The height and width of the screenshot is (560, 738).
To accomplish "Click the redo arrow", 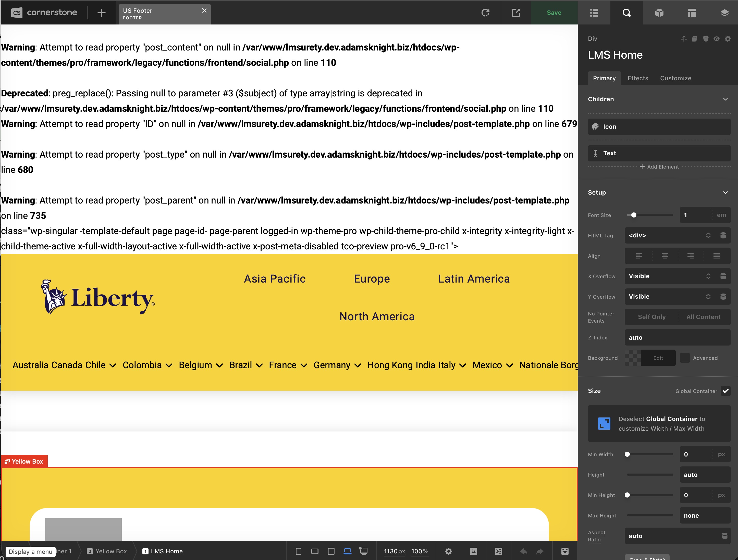I will tap(540, 551).
